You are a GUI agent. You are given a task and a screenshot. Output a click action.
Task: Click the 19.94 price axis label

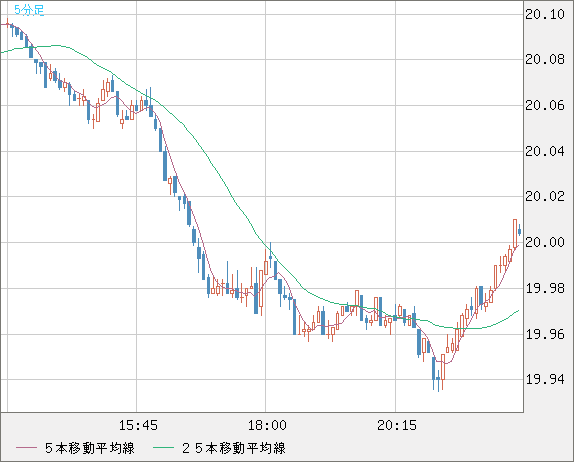[x=545, y=380]
